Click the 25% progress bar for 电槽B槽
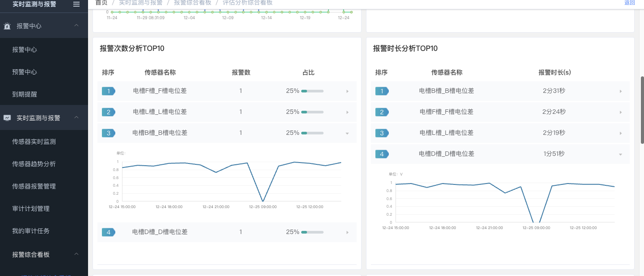This screenshot has width=644, height=276. click(312, 133)
